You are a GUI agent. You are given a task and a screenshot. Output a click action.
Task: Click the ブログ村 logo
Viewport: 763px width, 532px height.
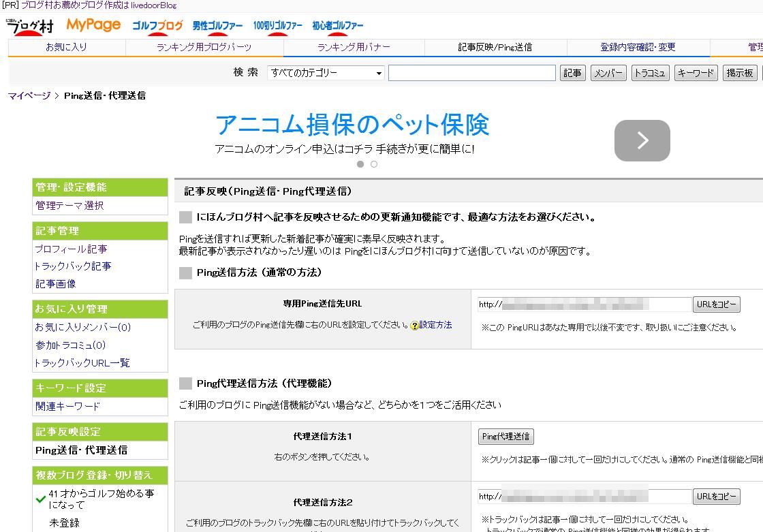click(x=30, y=27)
